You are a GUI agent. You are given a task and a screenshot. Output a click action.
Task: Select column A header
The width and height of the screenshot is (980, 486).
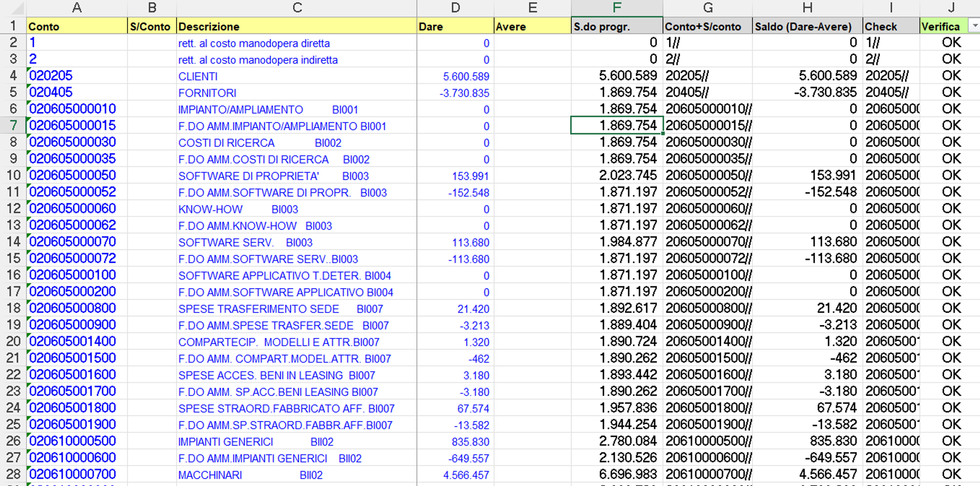[x=77, y=8]
